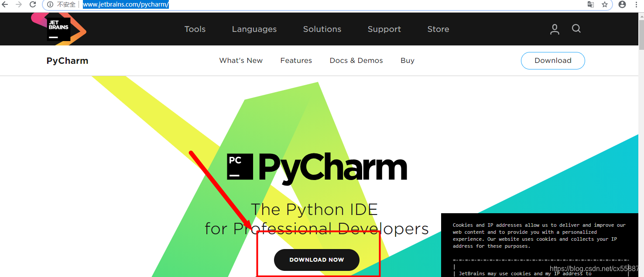Reload the page with refresh icon
This screenshot has width=644, height=277.
click(x=33, y=4)
